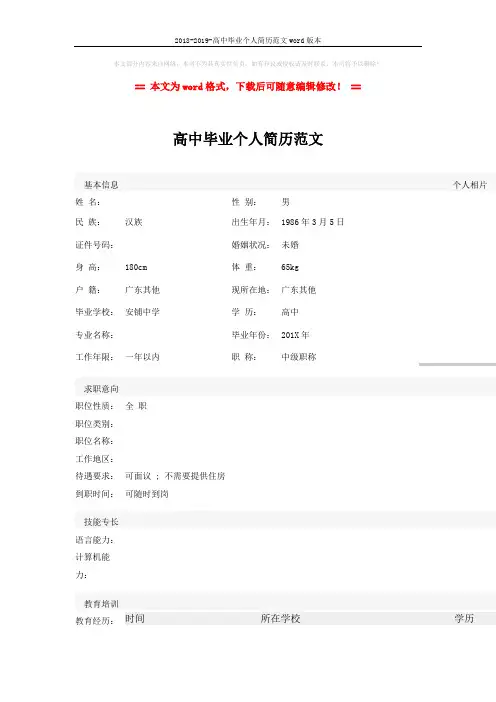The width and height of the screenshot is (496, 702).
Task: Click the '毕业年份:' label
Action: [x=251, y=335]
